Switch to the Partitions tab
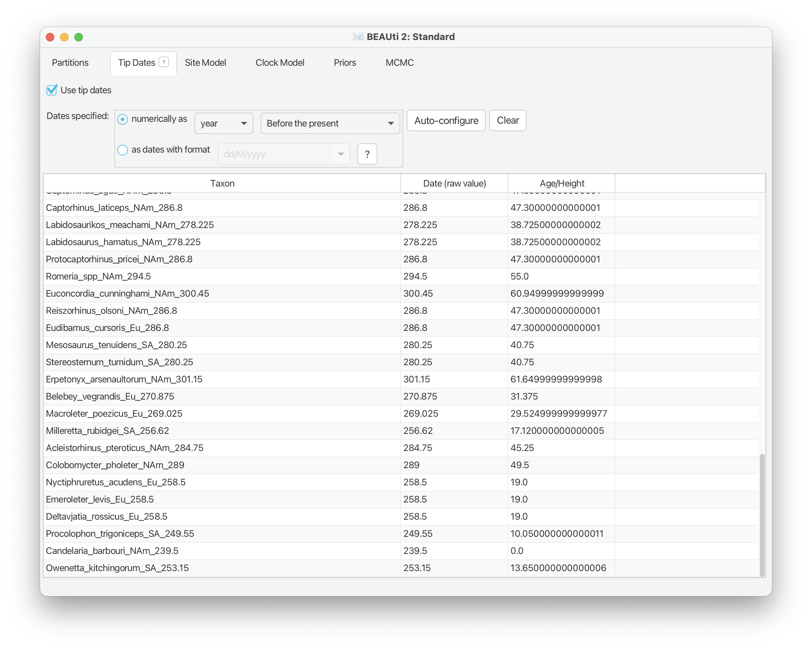This screenshot has width=812, height=649. 70,63
